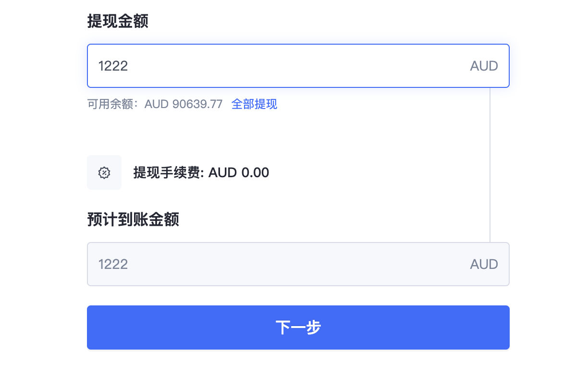Image resolution: width=588 pixels, height=388 pixels.
Task: Click the empty middle of estimated arrival box
Action: point(298,264)
